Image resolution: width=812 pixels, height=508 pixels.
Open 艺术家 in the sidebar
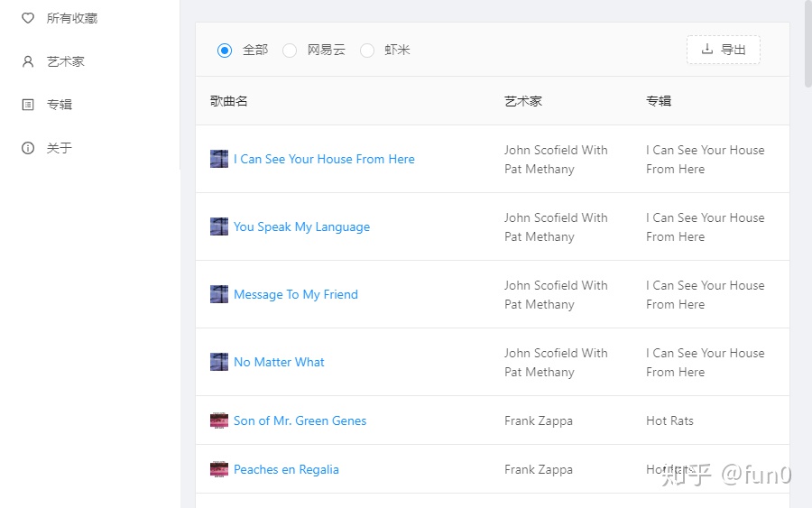coord(66,61)
